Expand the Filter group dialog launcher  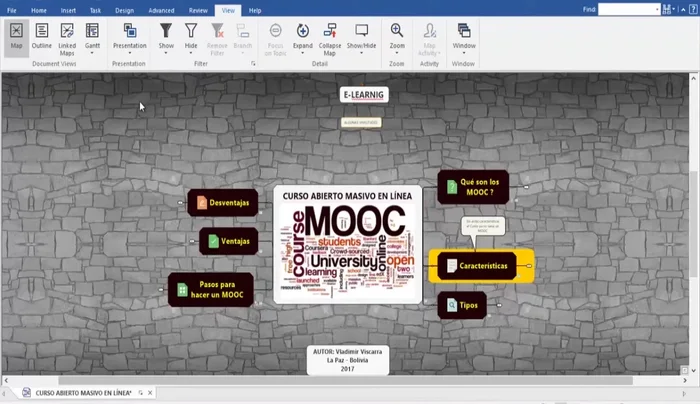pos(253,64)
